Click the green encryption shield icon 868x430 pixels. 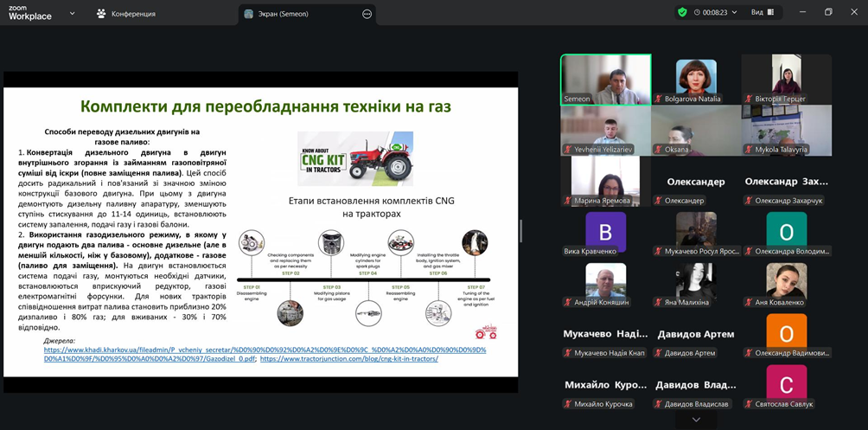(682, 13)
